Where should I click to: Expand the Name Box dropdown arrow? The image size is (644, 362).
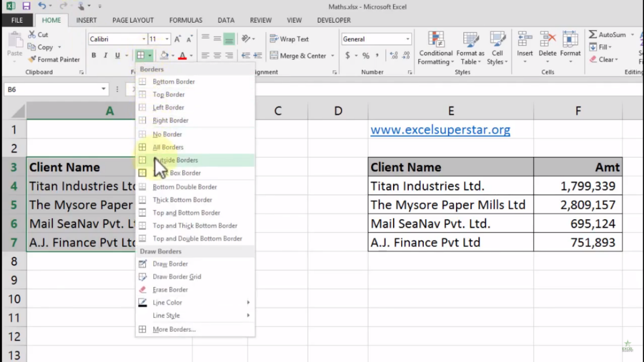pos(103,89)
